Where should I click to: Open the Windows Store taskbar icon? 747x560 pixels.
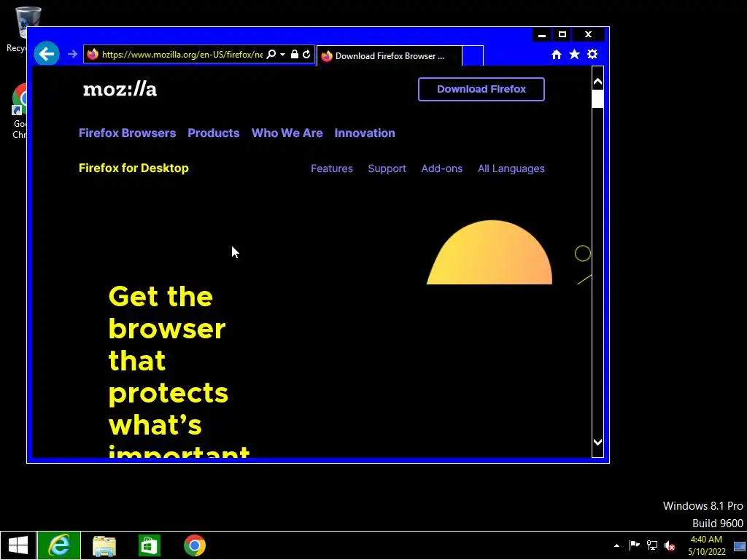point(149,545)
